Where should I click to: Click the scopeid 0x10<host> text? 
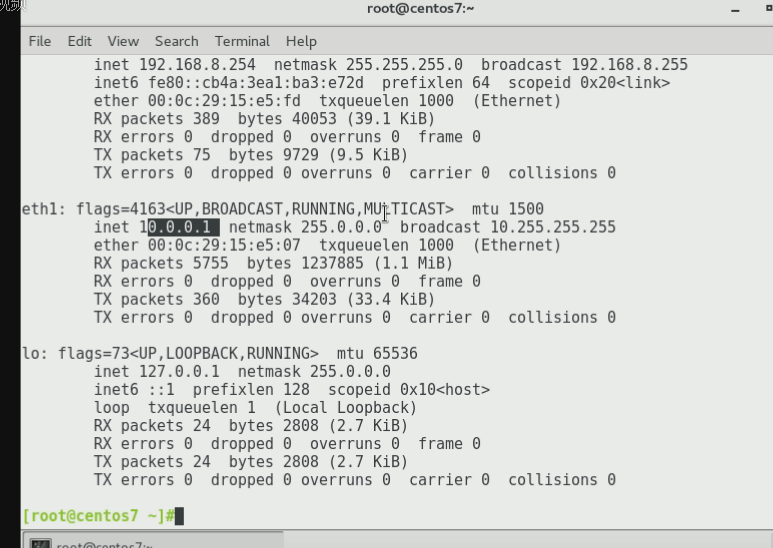click(409, 390)
